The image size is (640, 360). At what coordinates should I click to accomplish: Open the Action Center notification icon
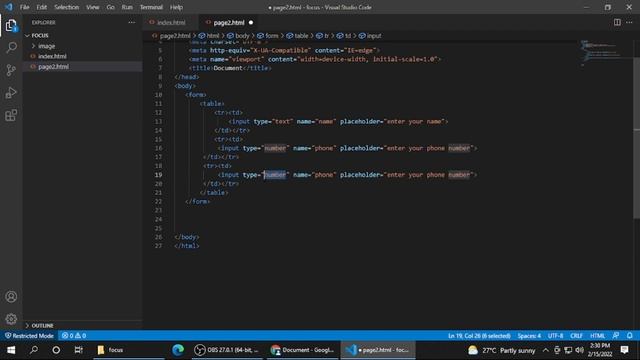click(x=624, y=350)
